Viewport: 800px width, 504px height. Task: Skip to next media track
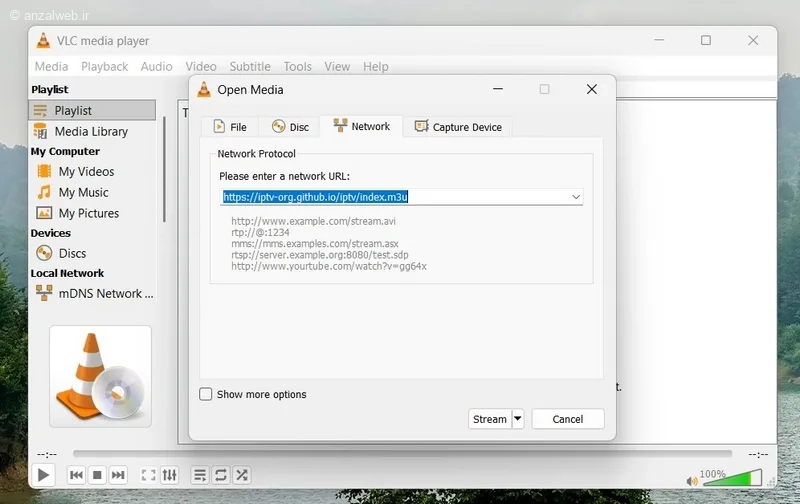coord(118,475)
